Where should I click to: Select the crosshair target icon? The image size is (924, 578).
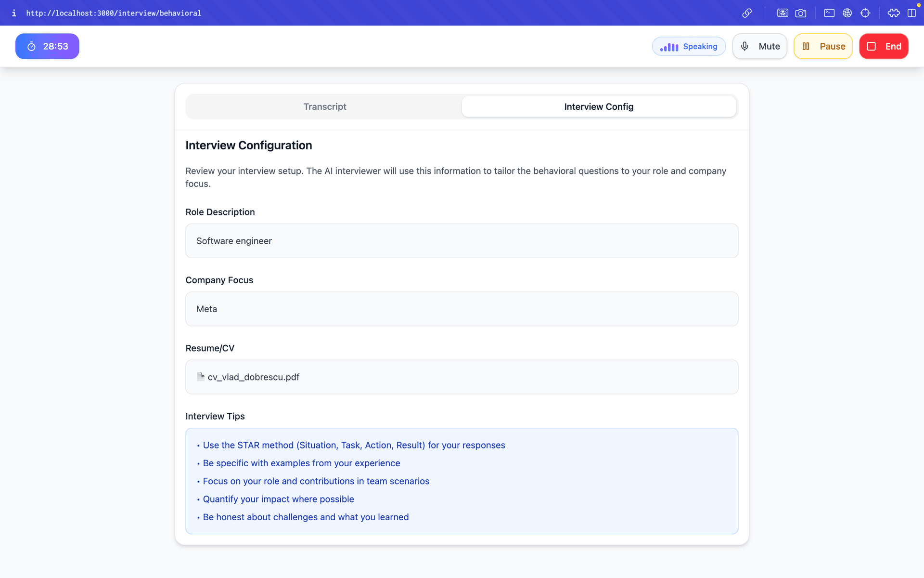pos(866,13)
